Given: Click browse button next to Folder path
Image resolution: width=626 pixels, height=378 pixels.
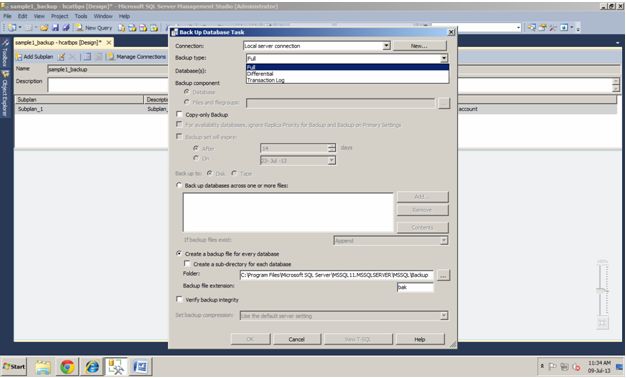Looking at the screenshot, I should click(x=443, y=275).
